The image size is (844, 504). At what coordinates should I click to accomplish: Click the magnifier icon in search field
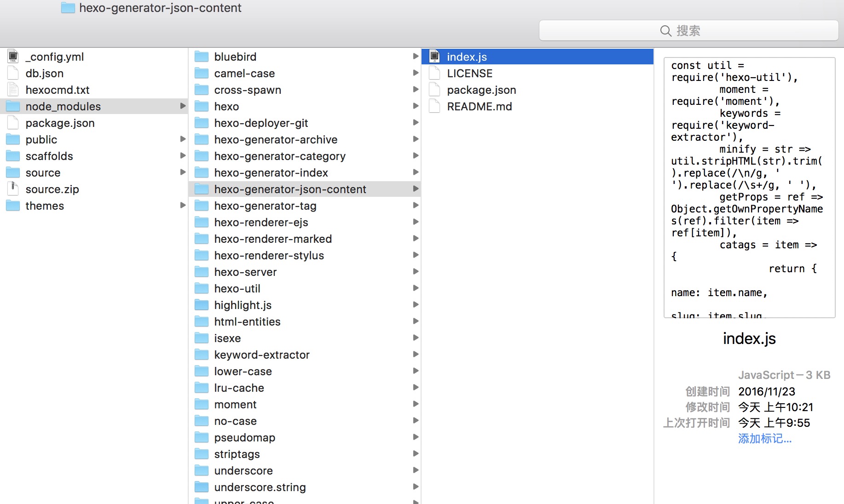click(665, 31)
